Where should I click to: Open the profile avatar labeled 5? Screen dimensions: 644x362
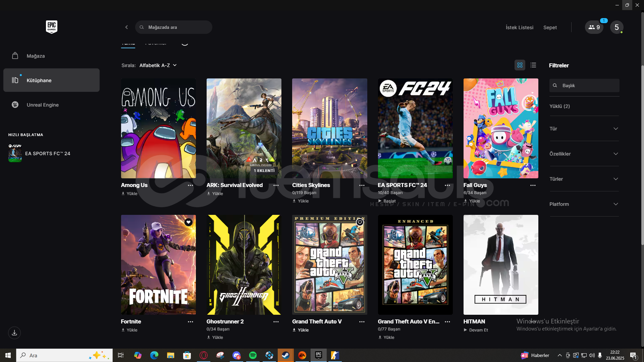pyautogui.click(x=616, y=27)
